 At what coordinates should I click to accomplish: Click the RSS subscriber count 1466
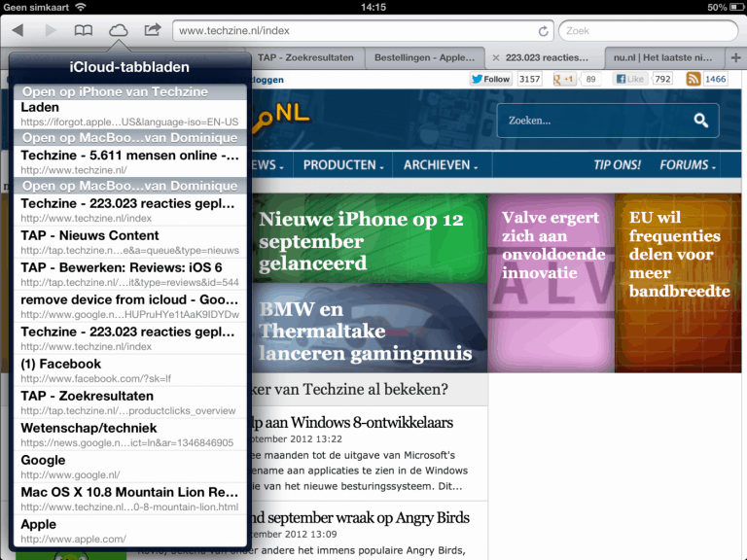715,79
